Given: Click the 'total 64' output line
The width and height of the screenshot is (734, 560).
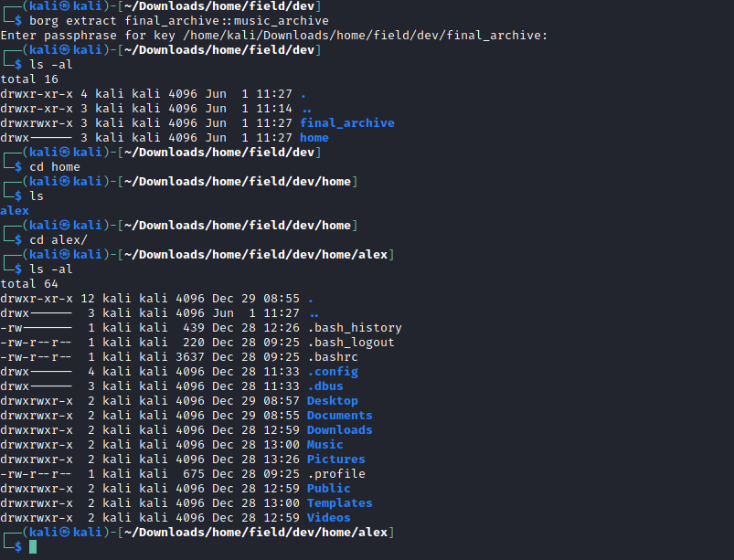Looking at the screenshot, I should point(29,284).
